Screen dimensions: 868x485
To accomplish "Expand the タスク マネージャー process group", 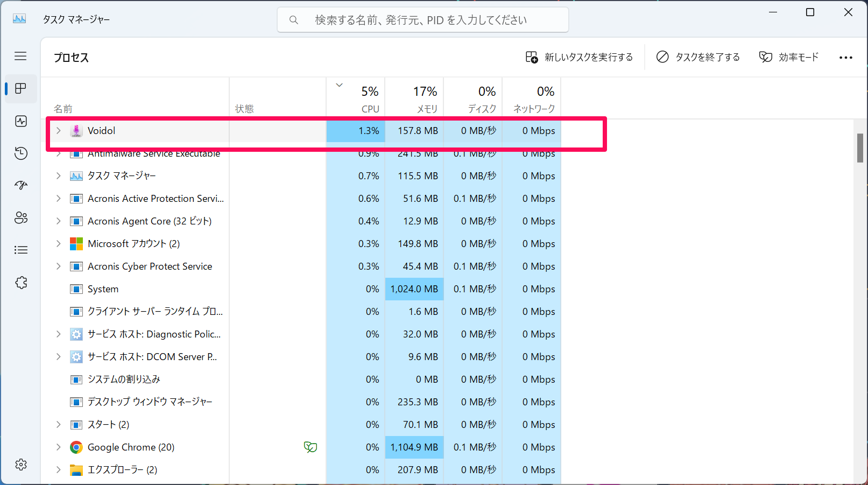I will tap(59, 176).
